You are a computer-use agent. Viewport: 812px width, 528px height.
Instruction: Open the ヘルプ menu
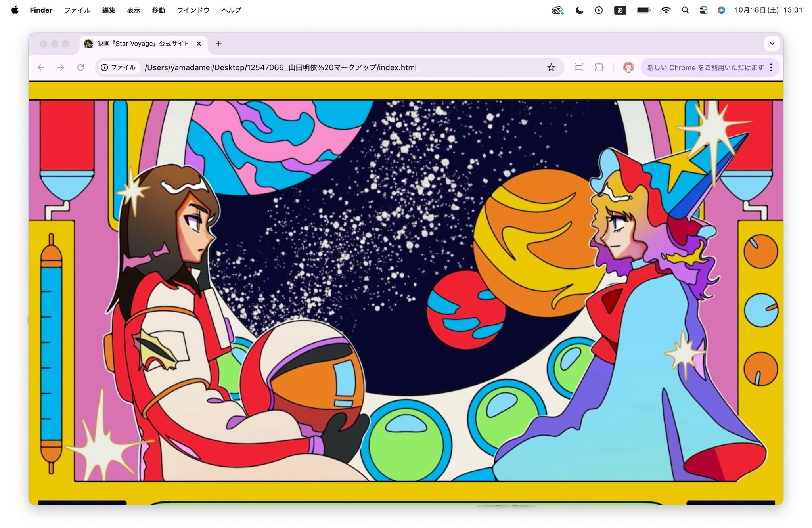pyautogui.click(x=232, y=10)
